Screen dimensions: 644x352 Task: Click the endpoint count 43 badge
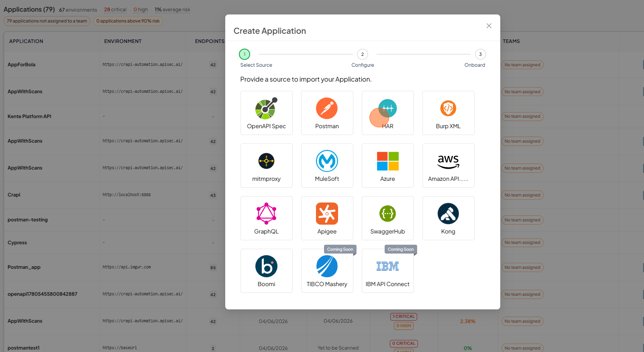(213, 195)
